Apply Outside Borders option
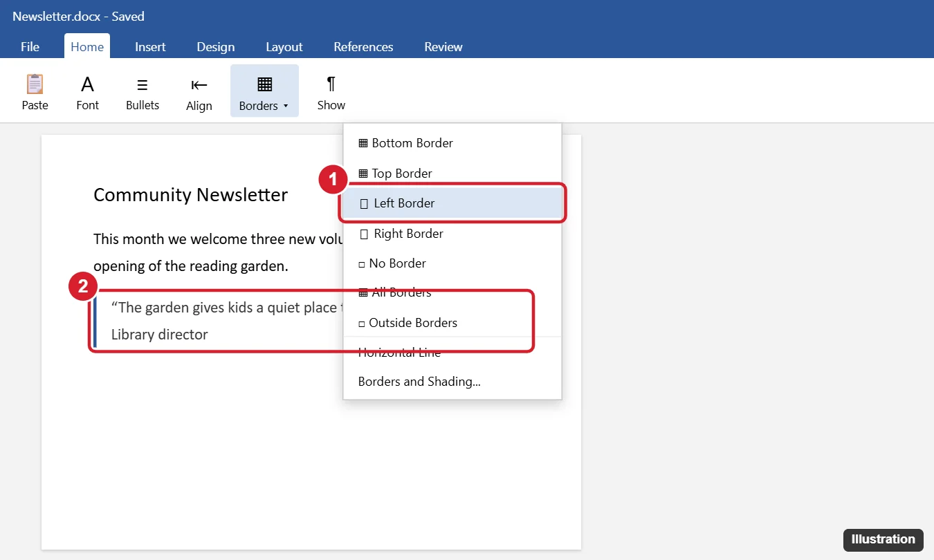Screen dimensions: 934x560 452,323
